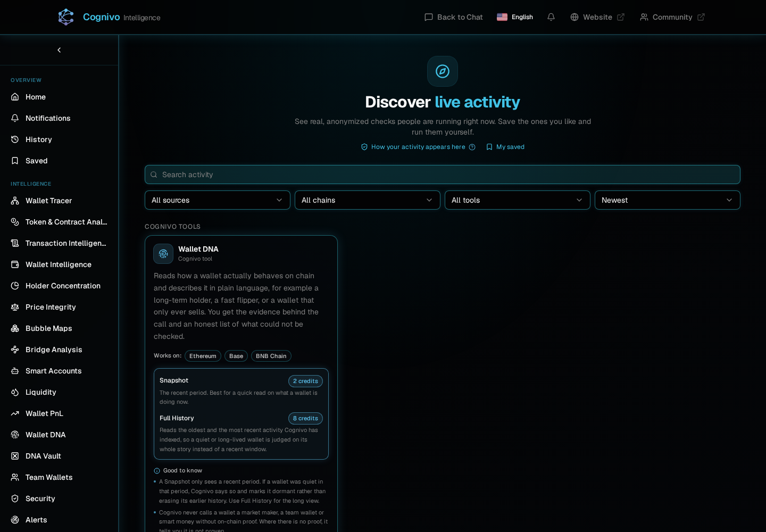Image resolution: width=766 pixels, height=532 pixels.
Task: Click the Cognivo logo icon
Action: [66, 17]
